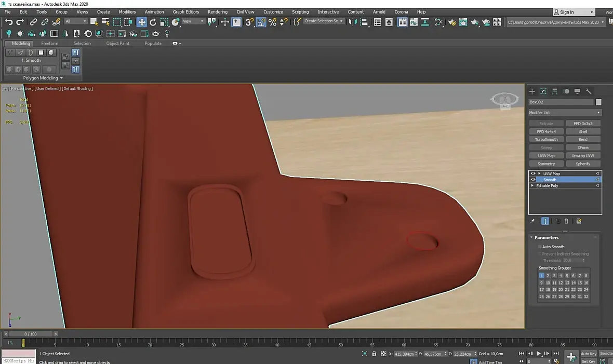Expand the Editable Poly stack entry

click(532, 185)
